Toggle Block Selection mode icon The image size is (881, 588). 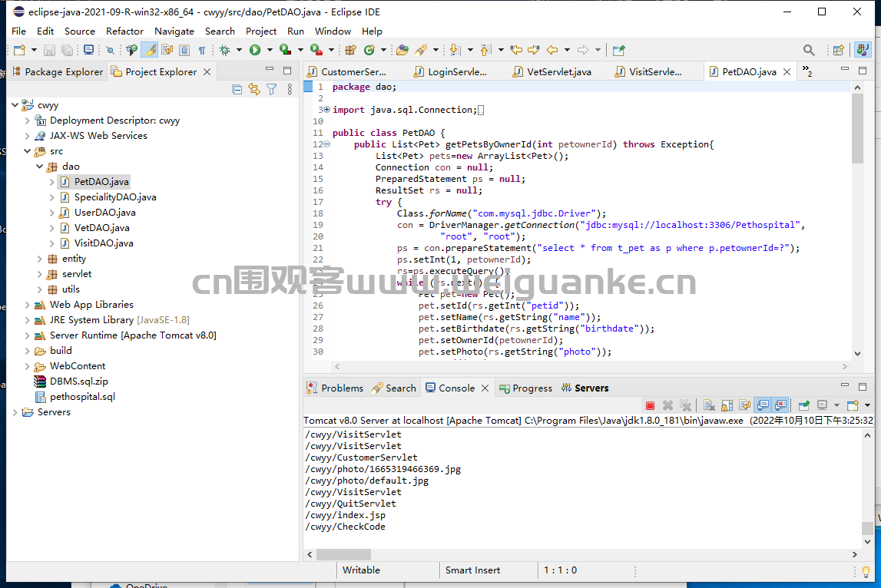click(184, 50)
